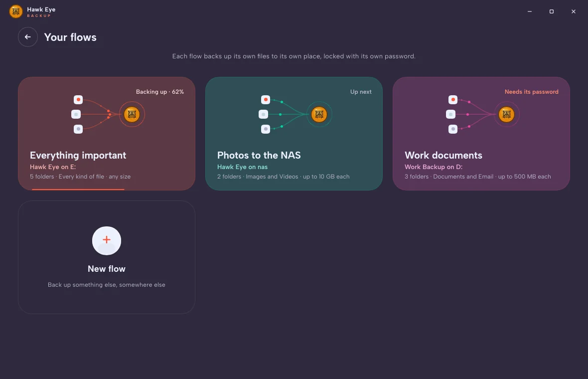This screenshot has width=588, height=379.
Task: Minimize the Hawk Eye window
Action: [530, 11]
